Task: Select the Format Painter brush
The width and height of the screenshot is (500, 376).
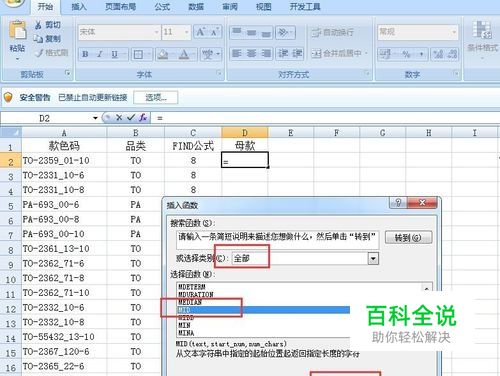Action: [40, 53]
